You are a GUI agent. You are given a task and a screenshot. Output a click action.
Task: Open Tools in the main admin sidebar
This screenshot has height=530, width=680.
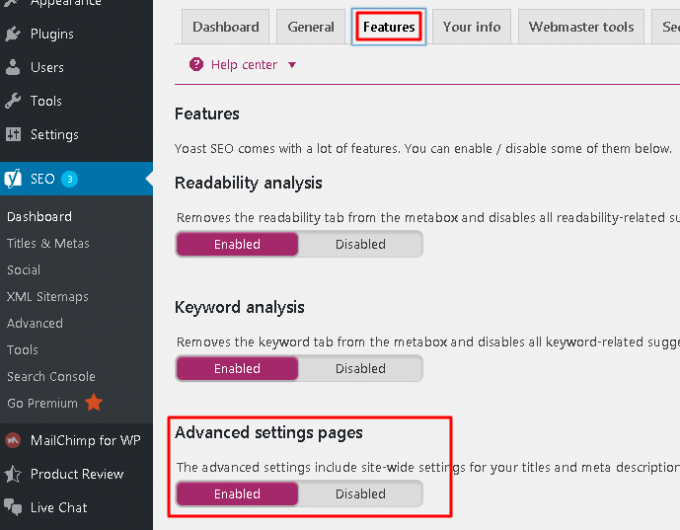[x=76, y=101]
